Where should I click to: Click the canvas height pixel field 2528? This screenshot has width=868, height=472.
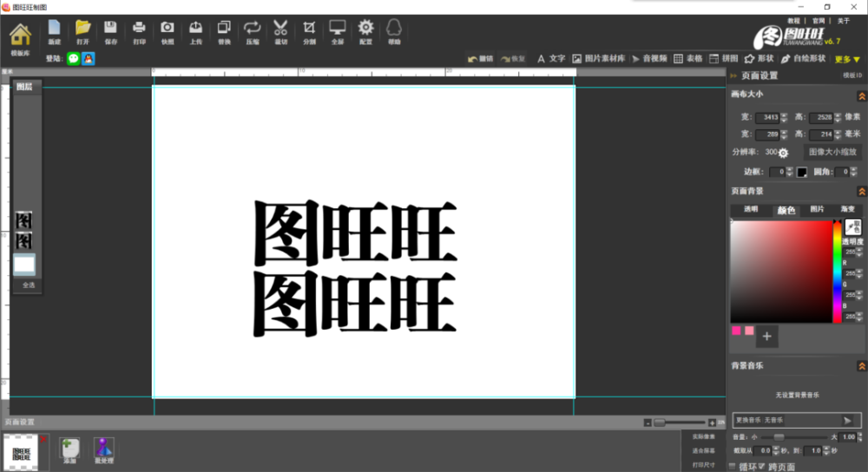coord(821,117)
